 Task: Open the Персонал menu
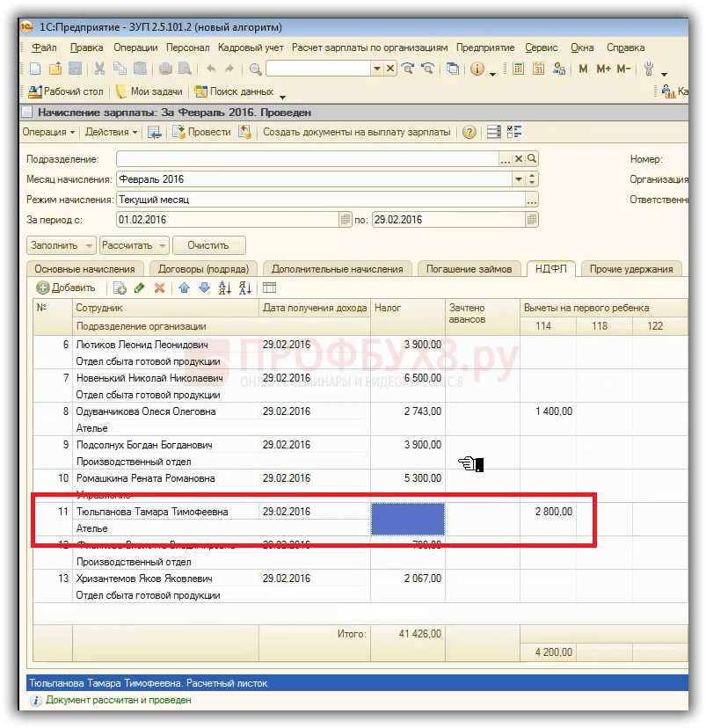(187, 47)
